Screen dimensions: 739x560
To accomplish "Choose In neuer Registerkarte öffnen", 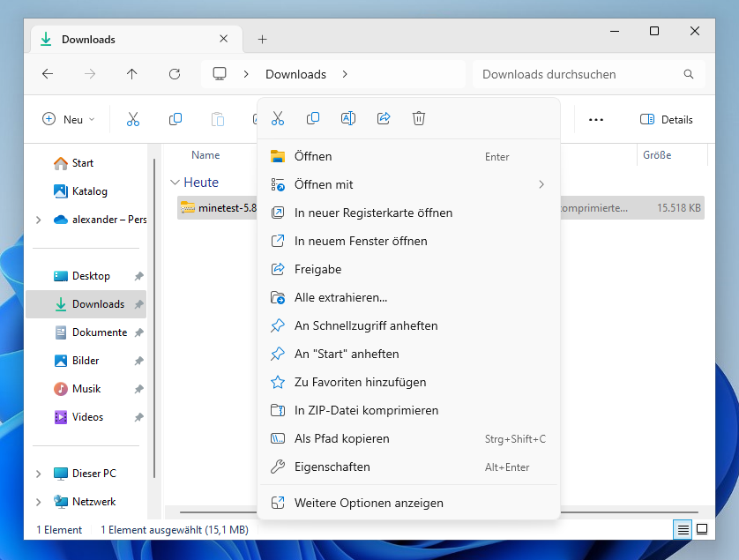I will (x=408, y=213).
